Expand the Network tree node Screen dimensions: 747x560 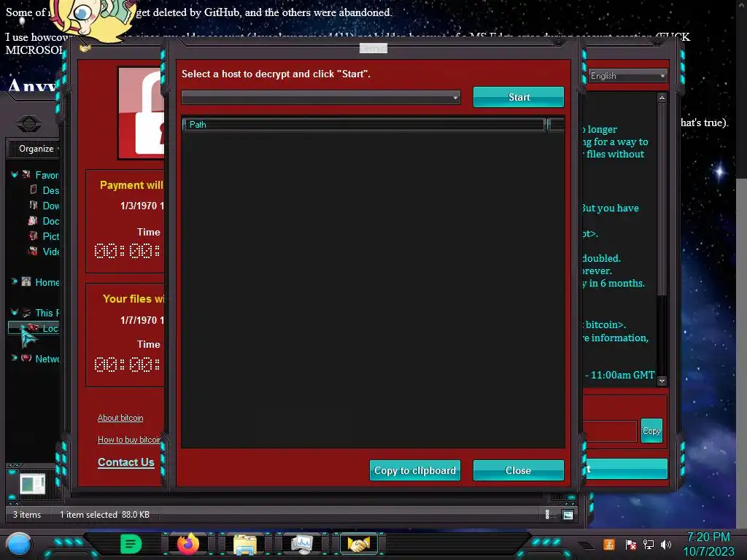coord(15,358)
